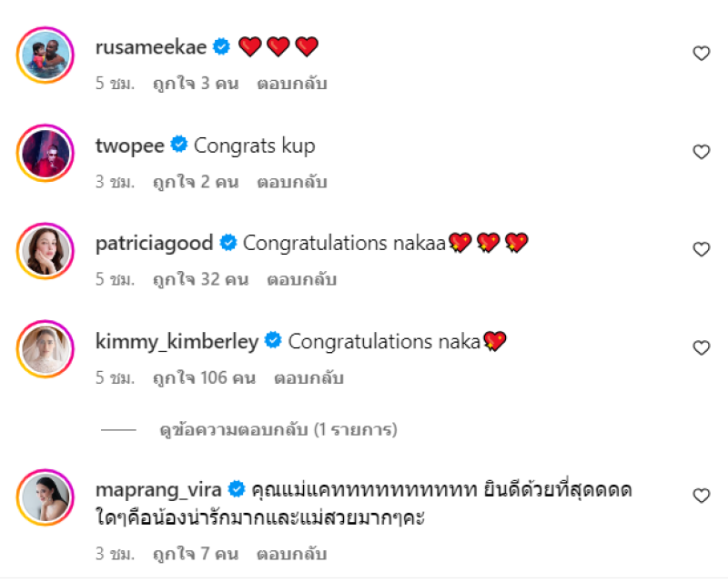Visit the twopee username link
Viewport: 728px width, 582px height.
(x=129, y=145)
